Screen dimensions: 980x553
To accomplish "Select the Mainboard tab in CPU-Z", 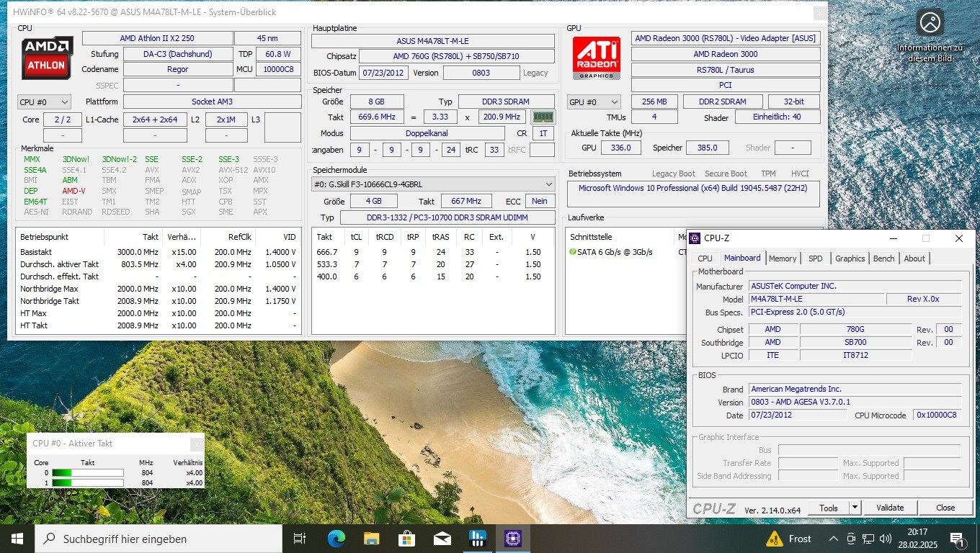I will pyautogui.click(x=742, y=258).
